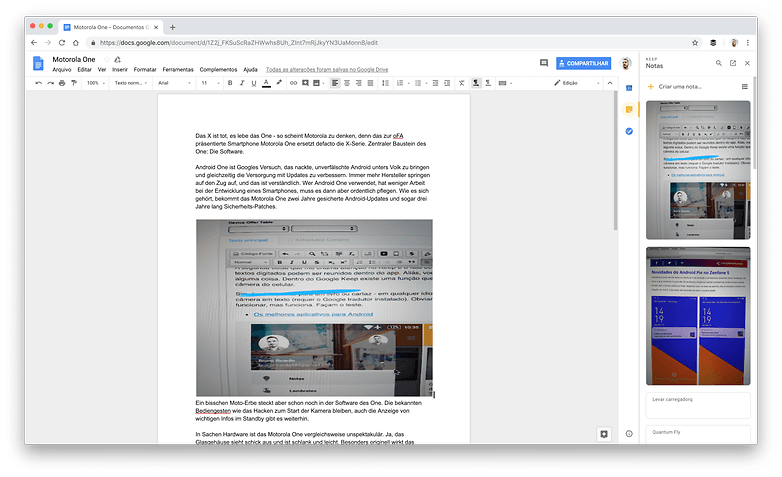
Task: Close the Keep Notas panel
Action: coord(747,63)
